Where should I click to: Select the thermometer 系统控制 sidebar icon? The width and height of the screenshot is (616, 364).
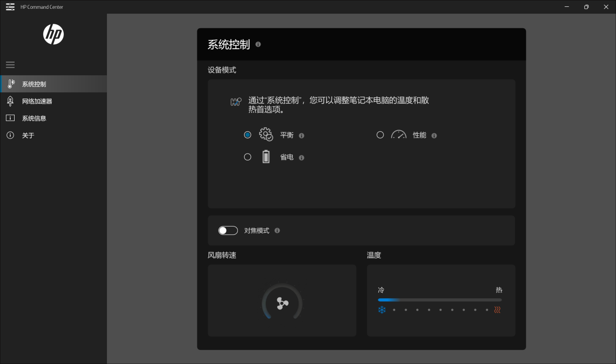pos(10,83)
